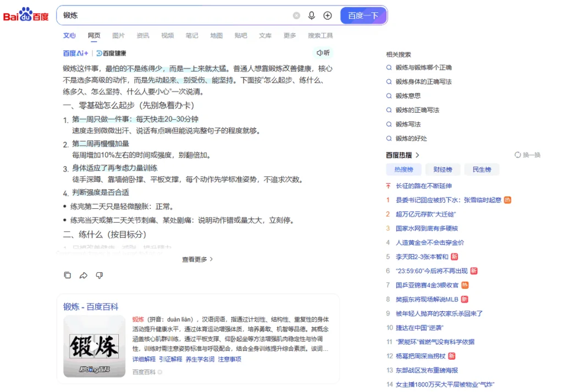Image resolution: width=563 pixels, height=392 pixels.
Task: Open hot topic 国家水网到底有多硬核
Action: (x=427, y=228)
